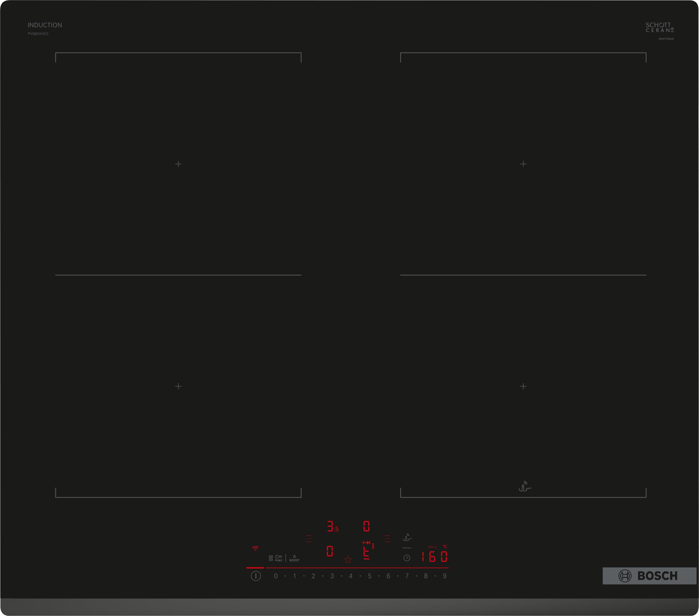
Task: Tap the front-left cooking zone center cross
Action: pos(178,386)
